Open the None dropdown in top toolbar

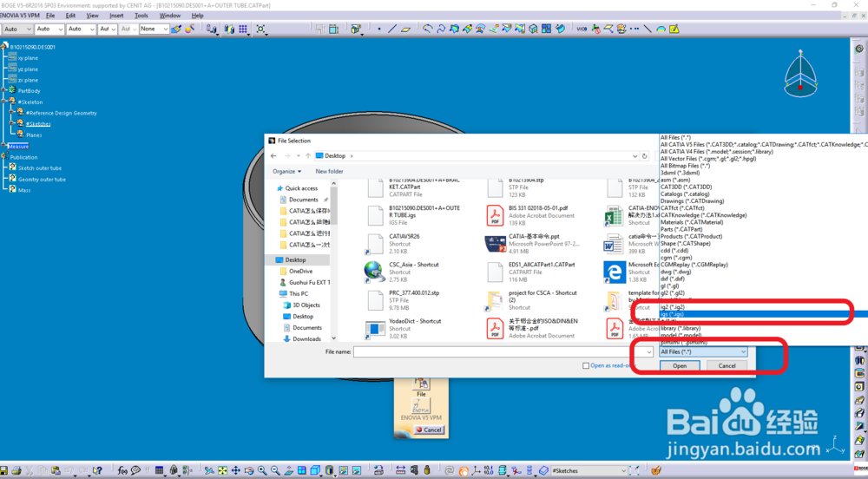pos(154,29)
